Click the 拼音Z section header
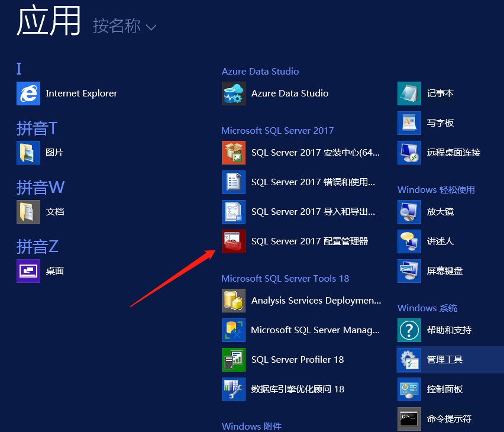Image resolution: width=504 pixels, height=432 pixels. (37, 246)
